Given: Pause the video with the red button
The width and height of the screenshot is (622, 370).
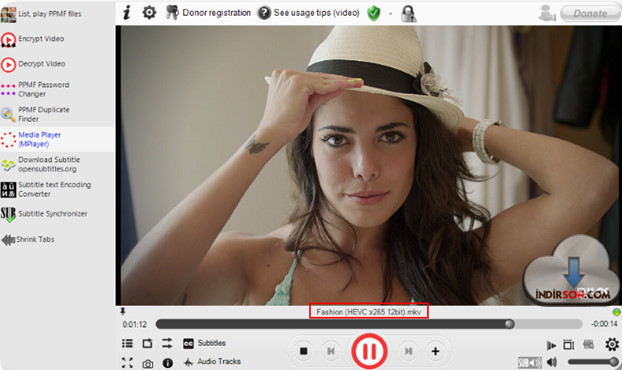Looking at the screenshot, I should coord(369,351).
